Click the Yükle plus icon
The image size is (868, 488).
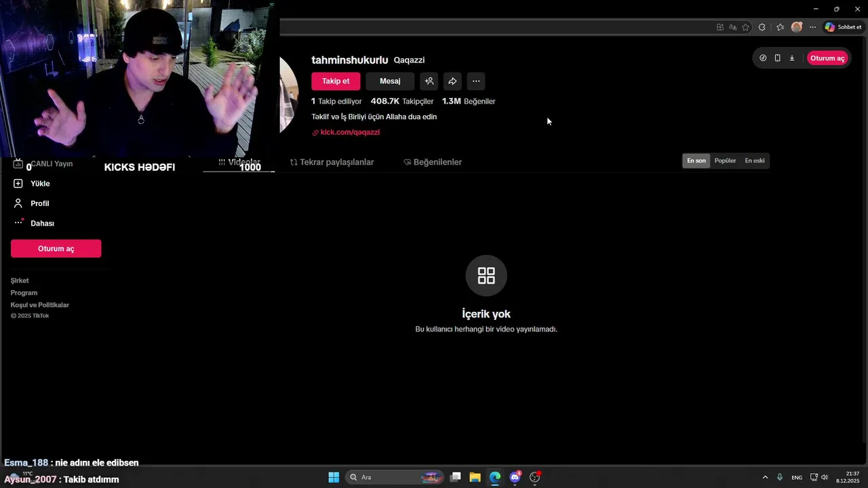point(18,184)
